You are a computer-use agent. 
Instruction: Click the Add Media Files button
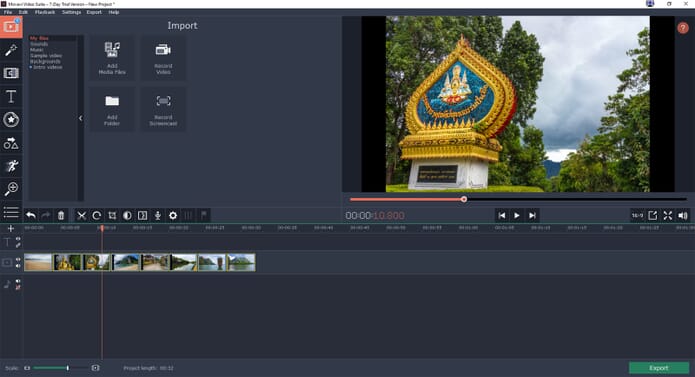pyautogui.click(x=112, y=58)
